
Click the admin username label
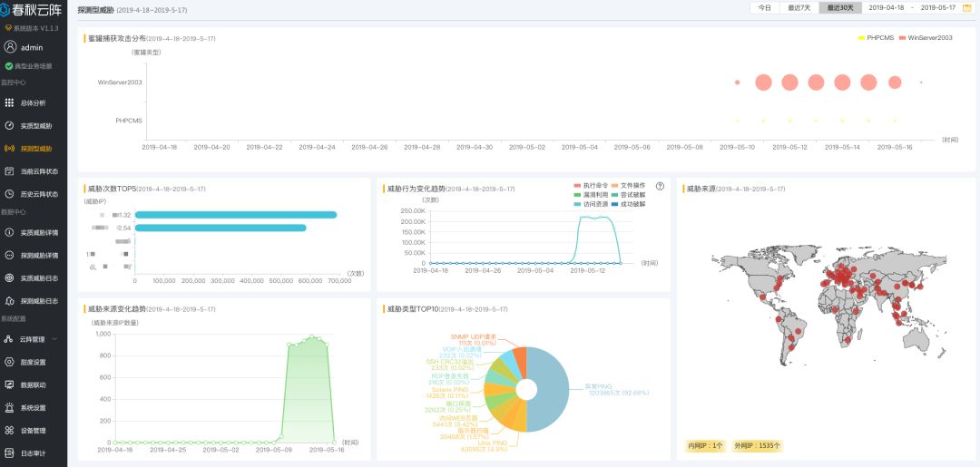[32, 47]
